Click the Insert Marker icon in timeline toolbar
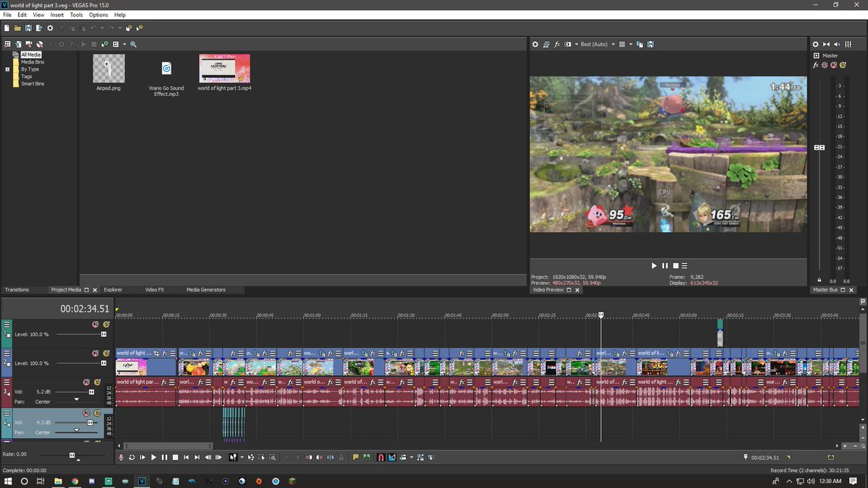This screenshot has width=868, height=488. [355, 457]
